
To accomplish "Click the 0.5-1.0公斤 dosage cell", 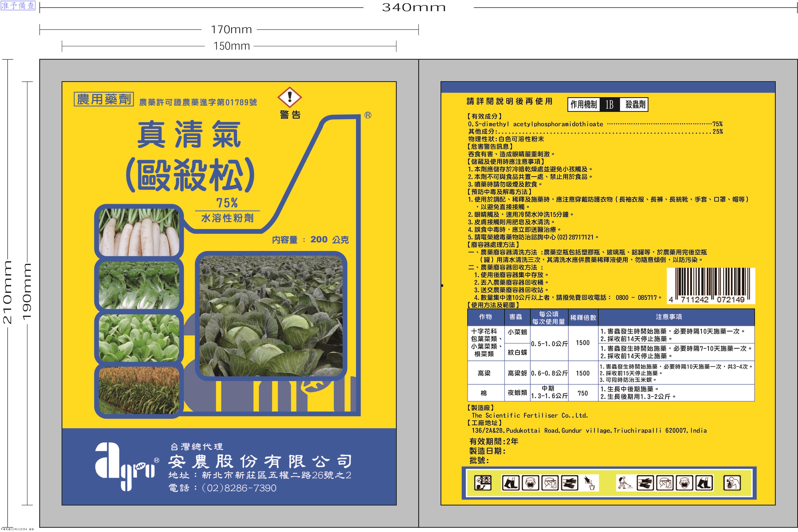I will (549, 344).
